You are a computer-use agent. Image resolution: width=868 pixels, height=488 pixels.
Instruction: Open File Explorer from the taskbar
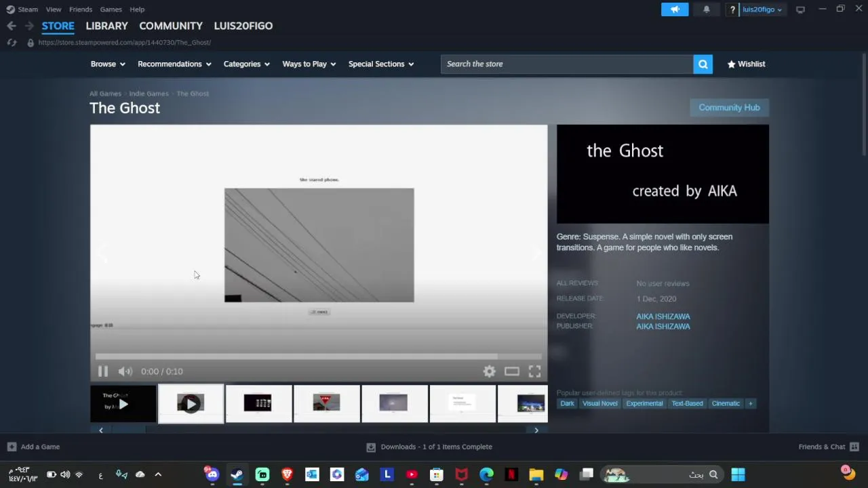[536, 474]
